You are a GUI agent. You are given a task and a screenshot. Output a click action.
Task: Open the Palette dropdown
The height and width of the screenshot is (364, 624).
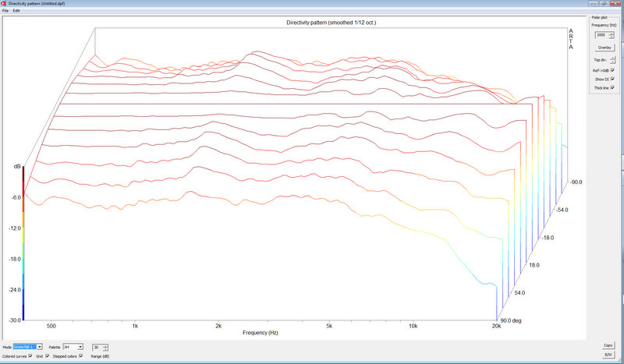80,346
